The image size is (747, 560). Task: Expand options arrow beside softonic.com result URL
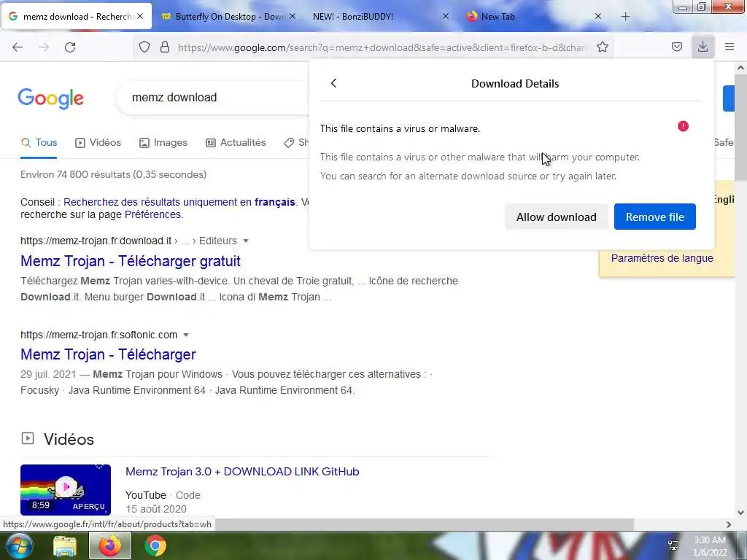pyautogui.click(x=186, y=335)
